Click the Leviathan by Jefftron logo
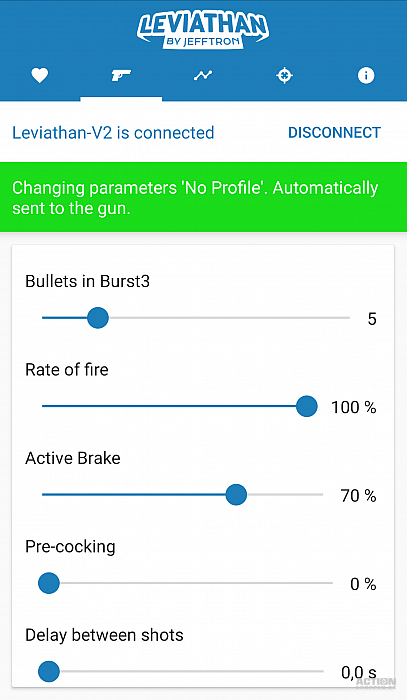Image resolution: width=407 pixels, height=700 pixels. pyautogui.click(x=203, y=29)
